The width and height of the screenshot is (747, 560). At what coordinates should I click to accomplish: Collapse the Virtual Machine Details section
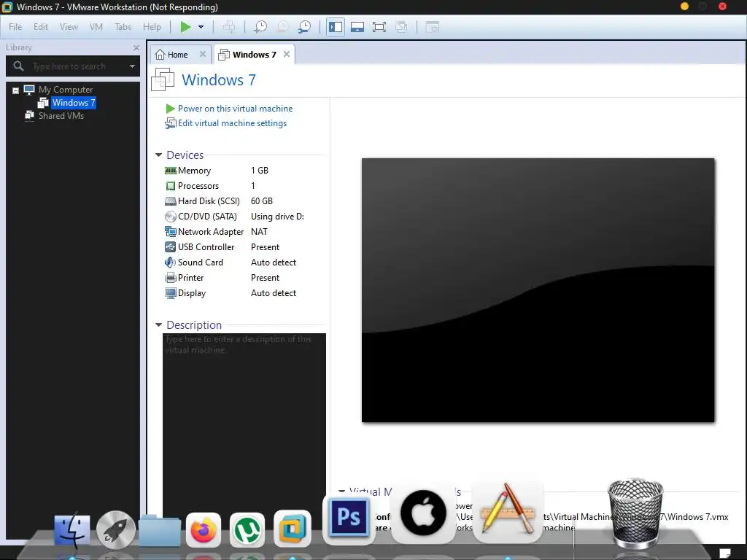(341, 491)
